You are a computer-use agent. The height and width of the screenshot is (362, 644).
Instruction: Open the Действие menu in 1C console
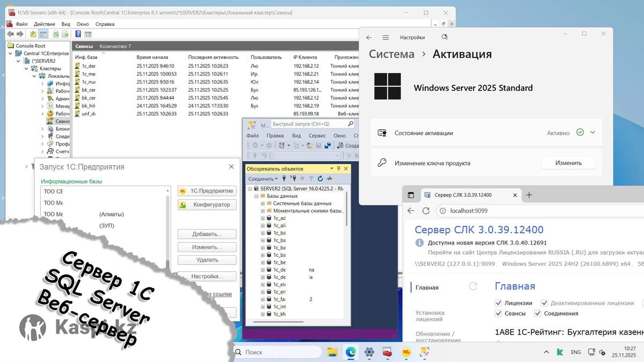click(x=44, y=24)
